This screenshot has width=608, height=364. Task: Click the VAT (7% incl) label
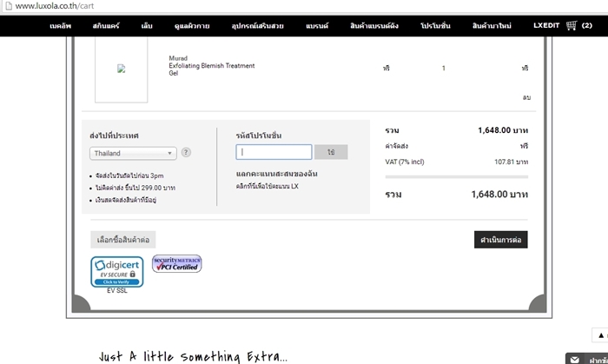405,162
